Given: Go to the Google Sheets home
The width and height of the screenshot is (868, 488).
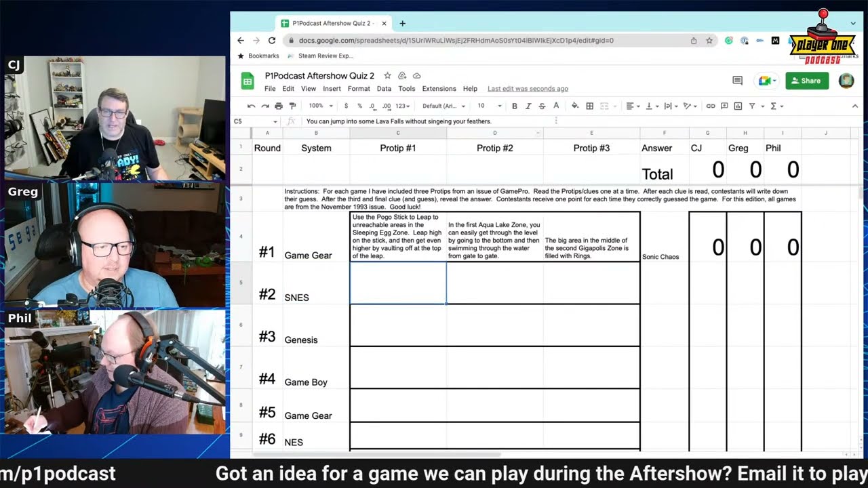Looking at the screenshot, I should coord(248,81).
